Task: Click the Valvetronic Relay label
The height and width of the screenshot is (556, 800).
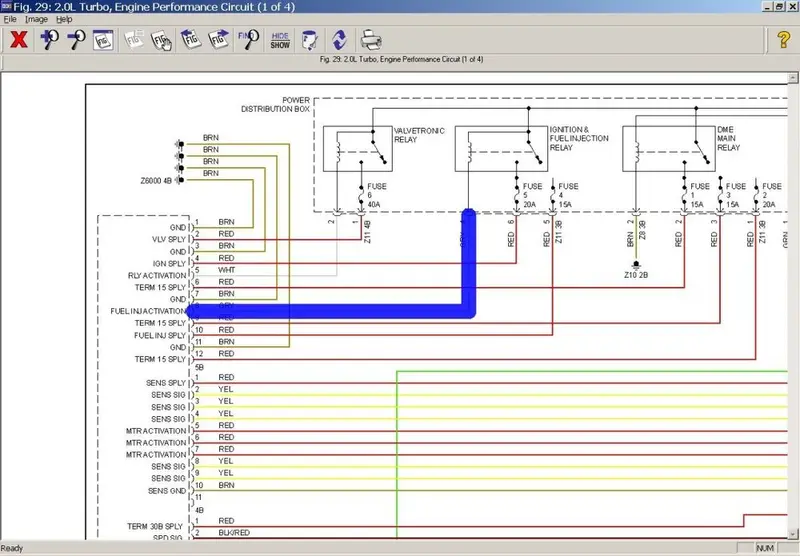Action: (419, 135)
